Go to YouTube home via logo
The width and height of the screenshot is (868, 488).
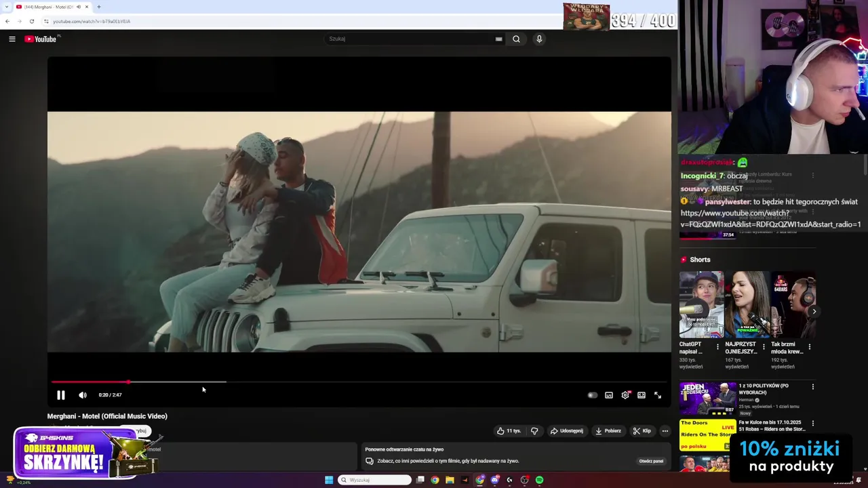tap(41, 39)
